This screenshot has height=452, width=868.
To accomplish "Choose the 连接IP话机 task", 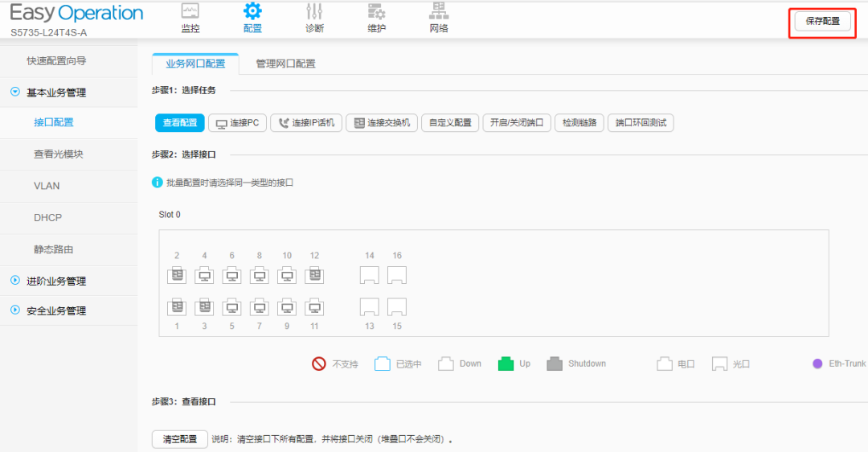I will coord(306,122).
